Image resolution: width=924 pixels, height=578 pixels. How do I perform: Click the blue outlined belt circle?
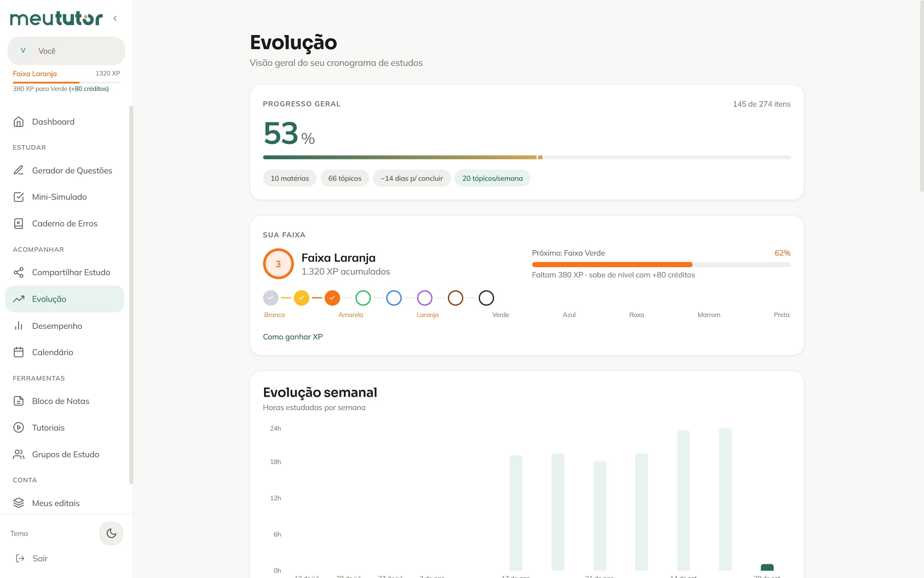pyautogui.click(x=394, y=298)
